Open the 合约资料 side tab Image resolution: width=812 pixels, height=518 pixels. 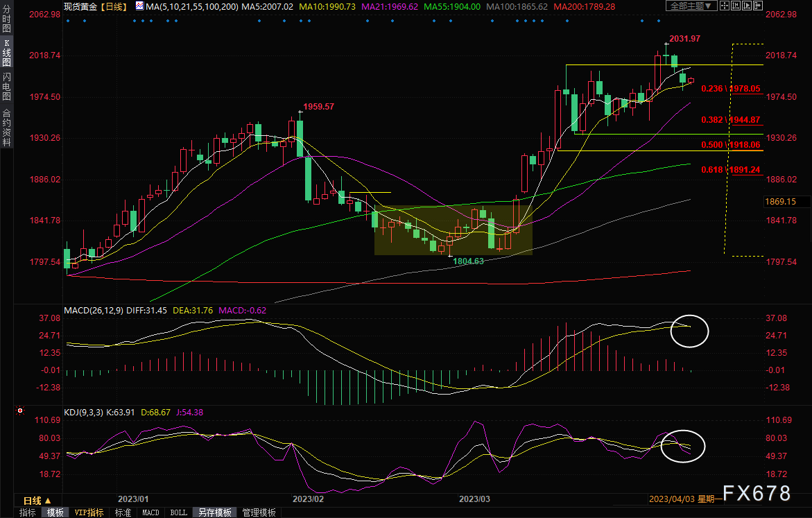point(6,128)
